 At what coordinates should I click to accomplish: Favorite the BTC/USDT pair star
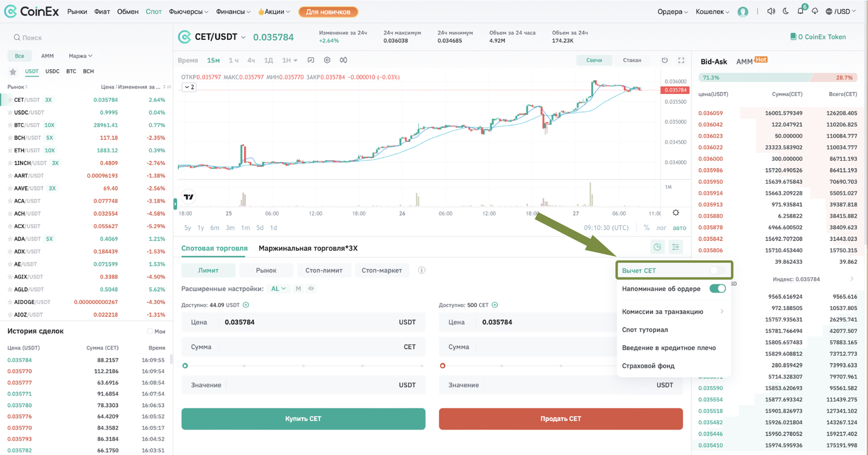(x=10, y=126)
